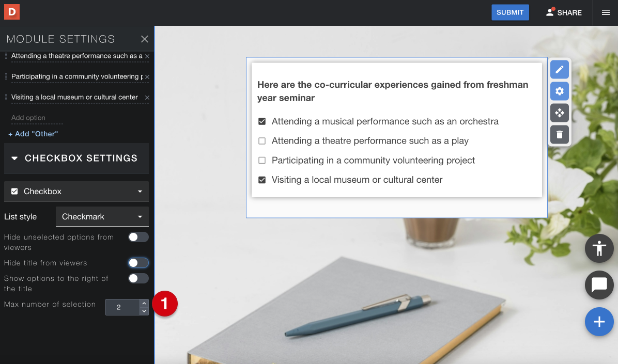
Task: Toggle Show options to the right of title
Action: [138, 278]
